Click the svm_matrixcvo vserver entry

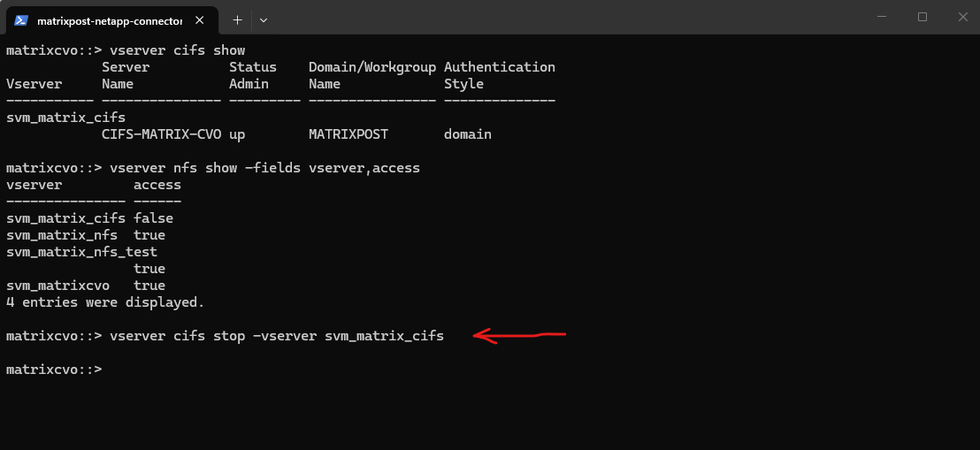click(57, 286)
